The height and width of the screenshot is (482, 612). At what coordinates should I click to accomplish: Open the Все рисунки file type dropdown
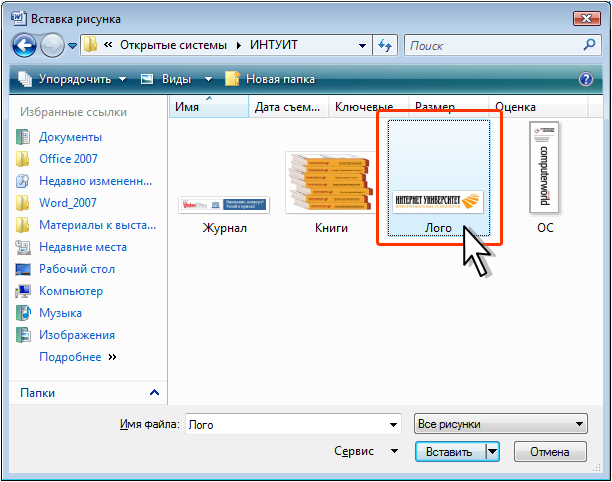501,424
